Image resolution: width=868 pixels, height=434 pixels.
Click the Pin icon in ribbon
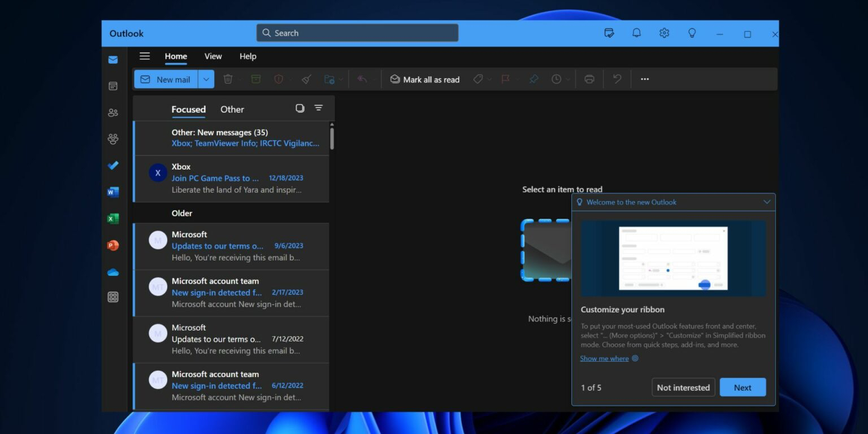pyautogui.click(x=533, y=80)
